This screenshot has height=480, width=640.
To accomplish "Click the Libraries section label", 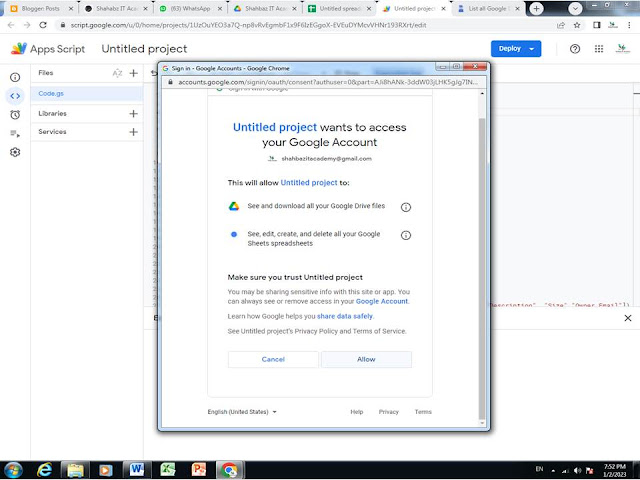I will (x=52, y=113).
